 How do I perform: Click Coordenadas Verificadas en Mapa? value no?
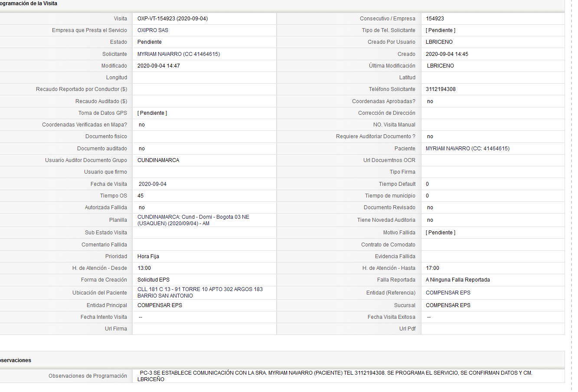(142, 125)
